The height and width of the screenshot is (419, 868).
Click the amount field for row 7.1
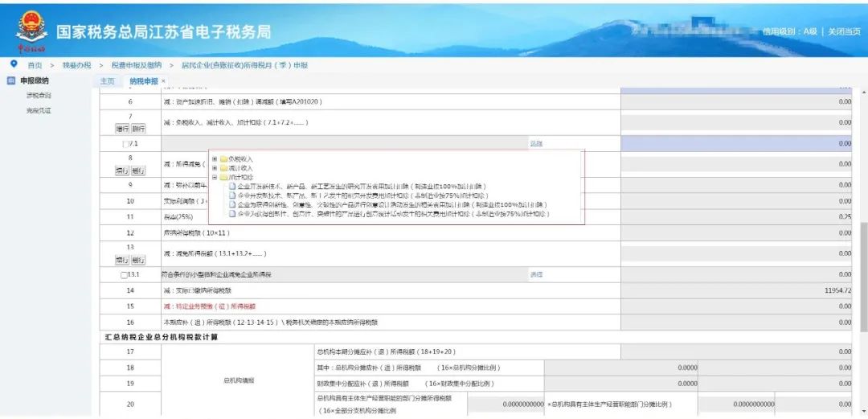[737, 144]
